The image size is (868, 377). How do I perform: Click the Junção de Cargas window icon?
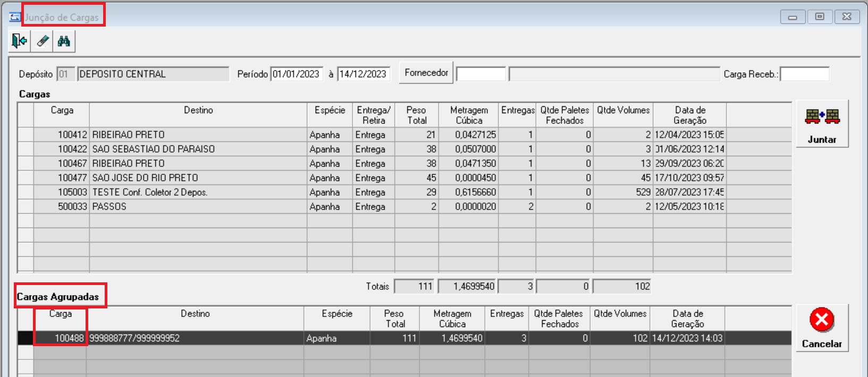pos(15,17)
